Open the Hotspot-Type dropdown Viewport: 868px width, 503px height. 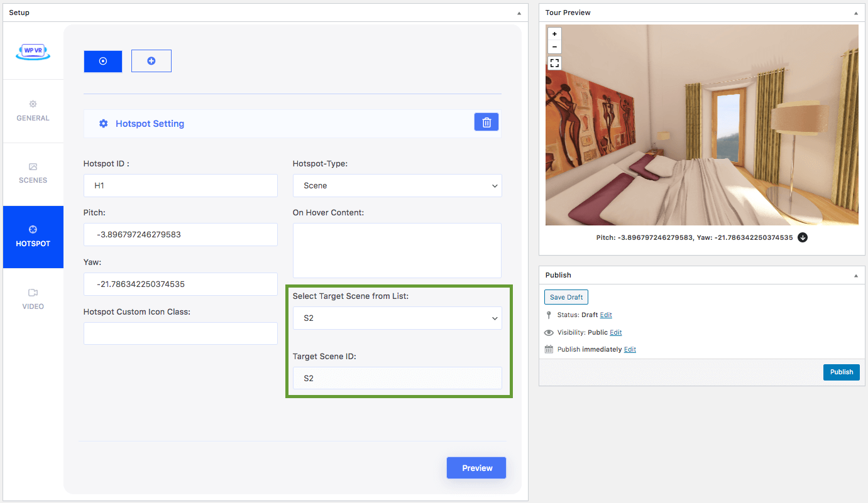coord(397,185)
